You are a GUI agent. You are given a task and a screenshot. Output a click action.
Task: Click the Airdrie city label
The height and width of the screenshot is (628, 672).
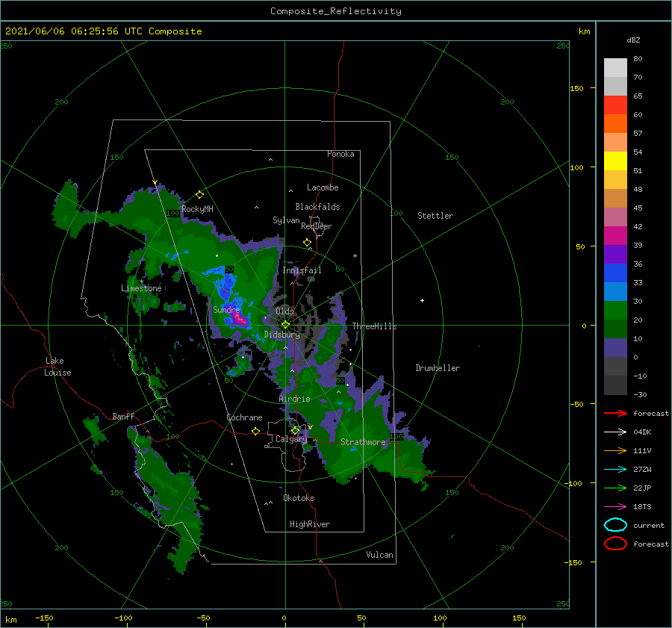click(294, 399)
